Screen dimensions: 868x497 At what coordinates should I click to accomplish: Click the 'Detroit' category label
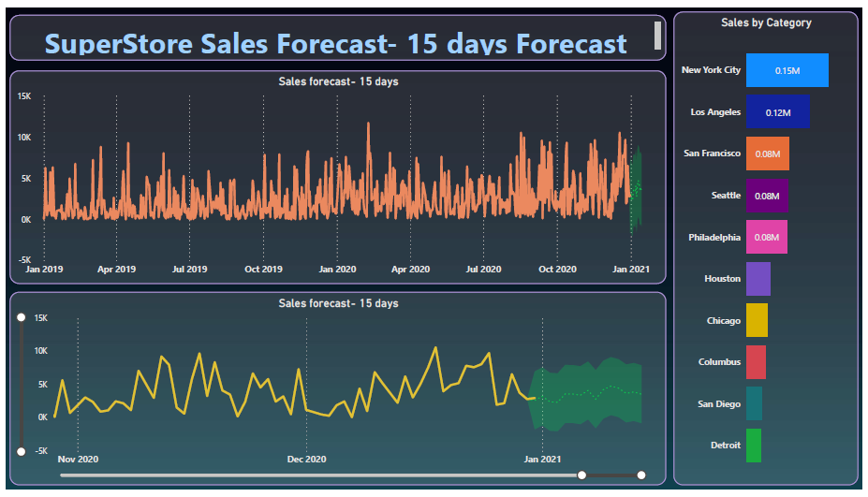pos(725,445)
